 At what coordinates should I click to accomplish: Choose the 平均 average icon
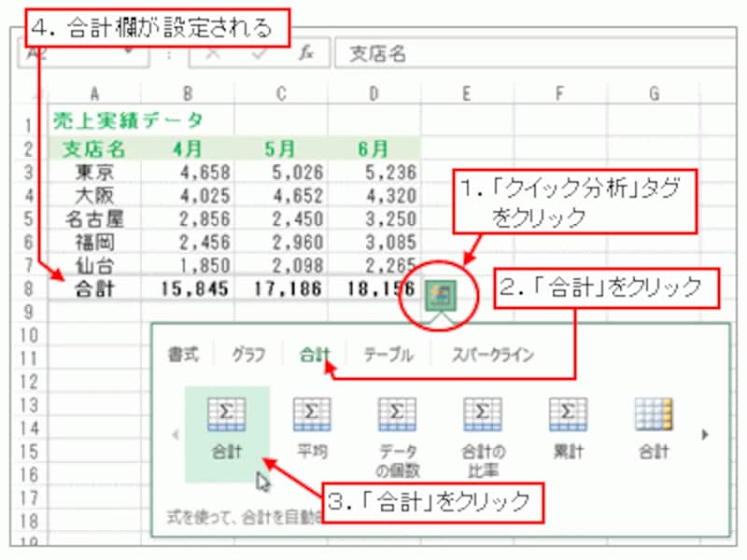point(312,414)
